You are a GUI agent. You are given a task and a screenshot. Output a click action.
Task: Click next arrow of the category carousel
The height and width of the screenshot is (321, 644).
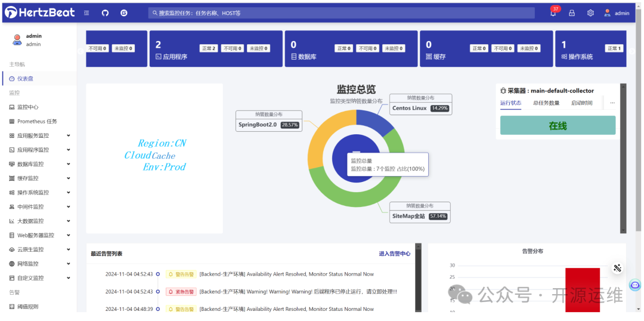632,51
